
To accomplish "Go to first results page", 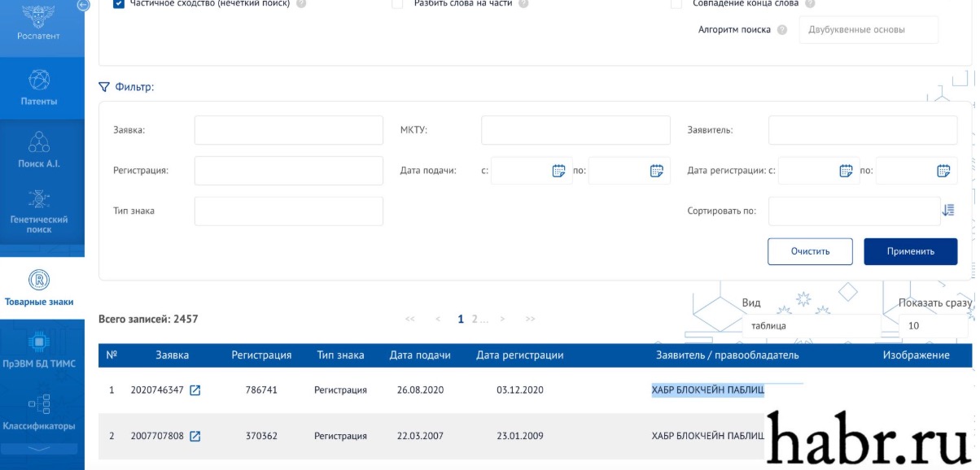I will (410, 320).
